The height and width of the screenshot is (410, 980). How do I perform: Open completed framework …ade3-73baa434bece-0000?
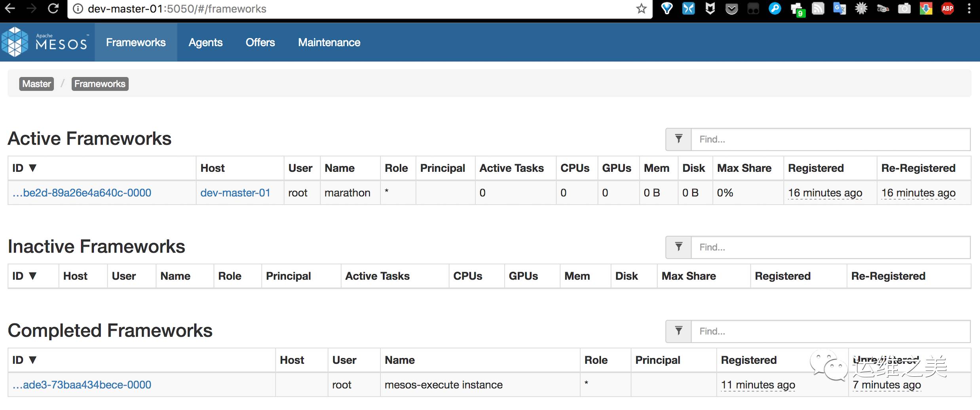(82, 385)
